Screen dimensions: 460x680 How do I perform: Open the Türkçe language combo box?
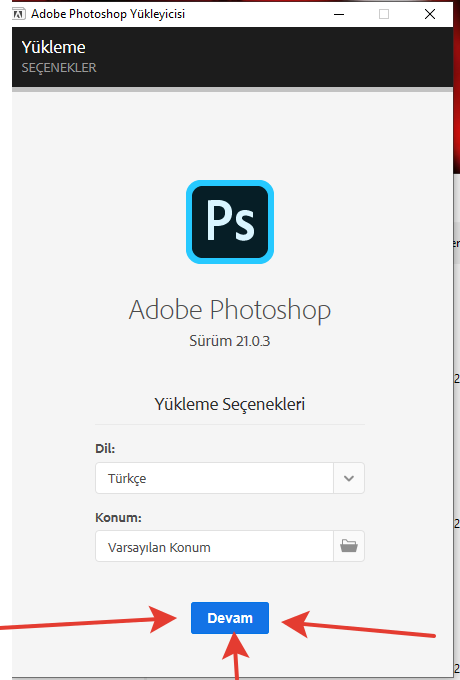(x=230, y=478)
